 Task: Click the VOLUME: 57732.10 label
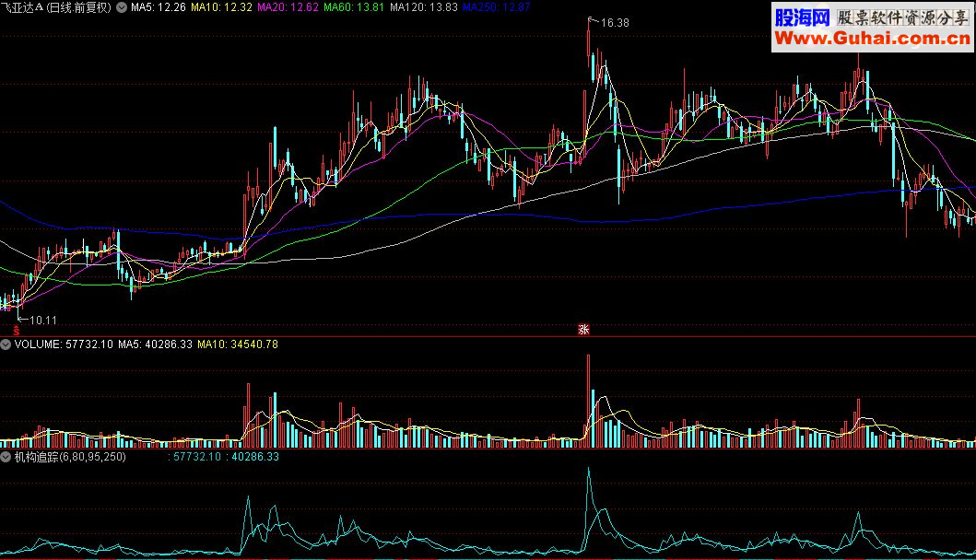(x=64, y=344)
